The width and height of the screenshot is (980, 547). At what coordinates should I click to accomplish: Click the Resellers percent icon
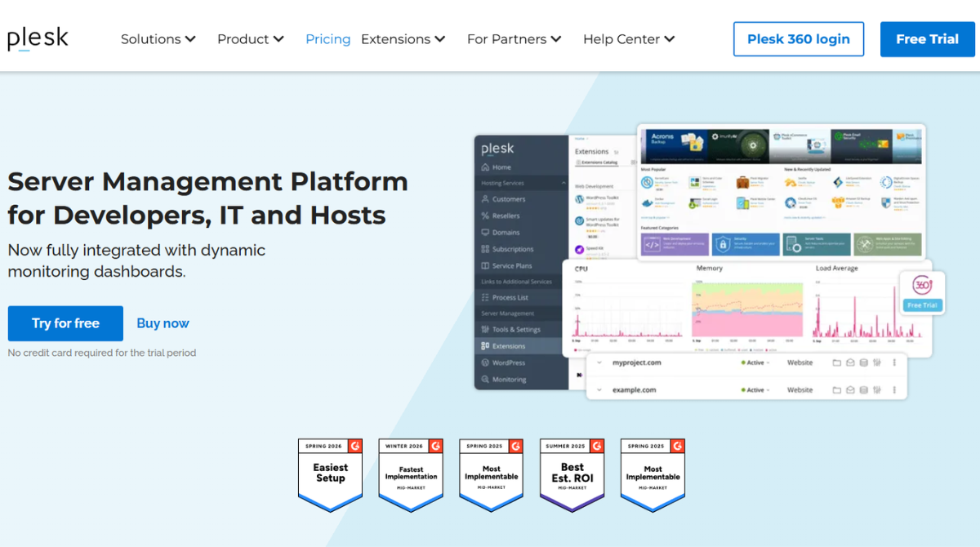click(485, 216)
